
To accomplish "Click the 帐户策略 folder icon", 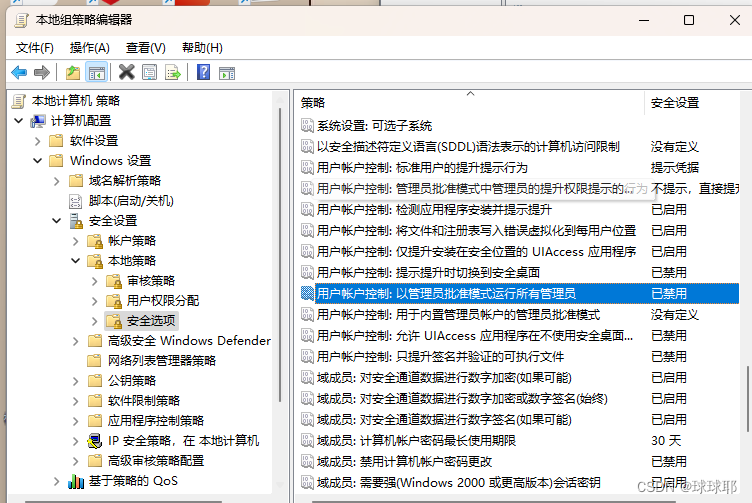I will [x=95, y=241].
